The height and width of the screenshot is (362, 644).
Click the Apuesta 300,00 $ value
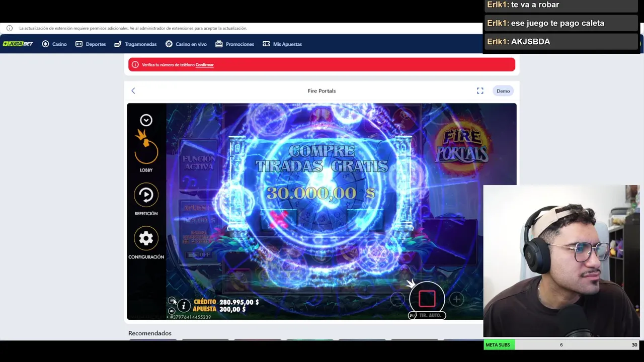coord(232,309)
